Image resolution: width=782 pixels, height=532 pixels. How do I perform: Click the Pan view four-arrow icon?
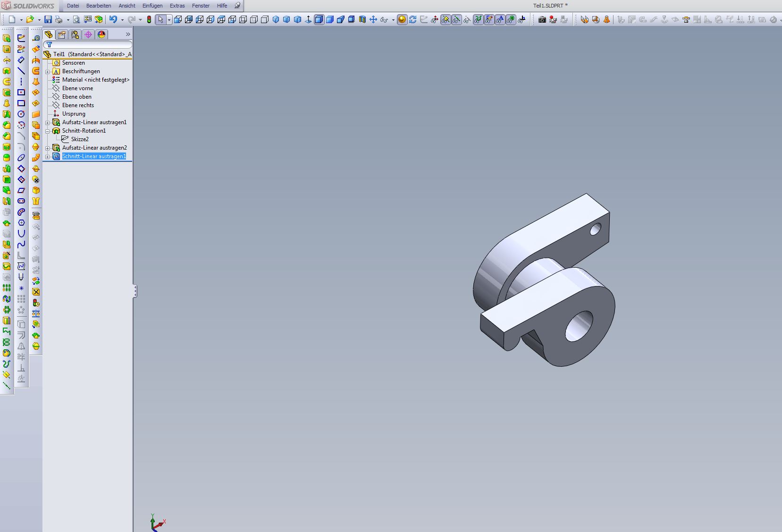click(373, 19)
